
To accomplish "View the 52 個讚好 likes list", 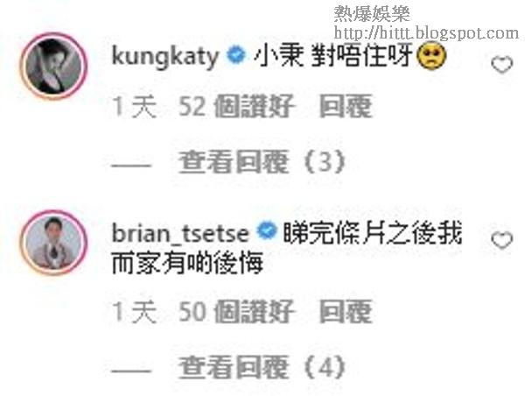I will tap(236, 106).
